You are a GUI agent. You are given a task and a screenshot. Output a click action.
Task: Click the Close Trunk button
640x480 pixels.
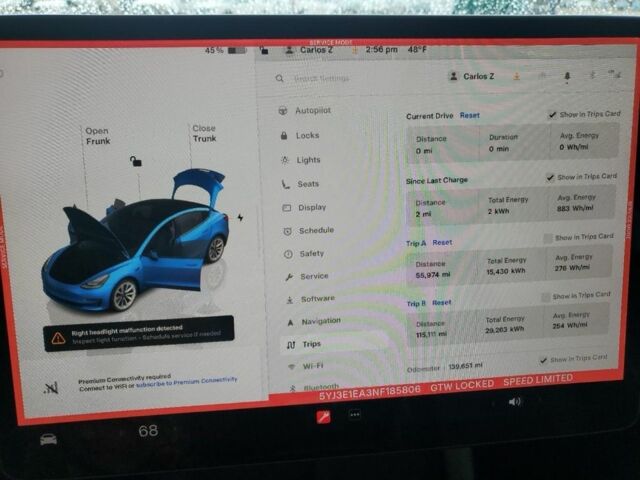point(204,133)
